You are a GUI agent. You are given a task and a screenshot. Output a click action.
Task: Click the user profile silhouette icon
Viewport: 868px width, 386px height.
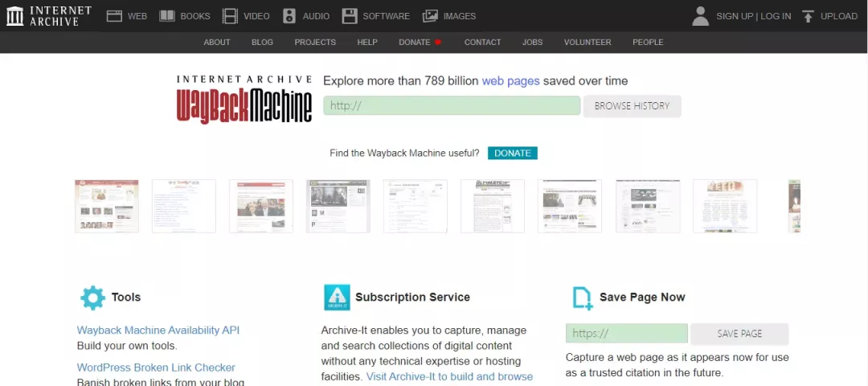[701, 16]
